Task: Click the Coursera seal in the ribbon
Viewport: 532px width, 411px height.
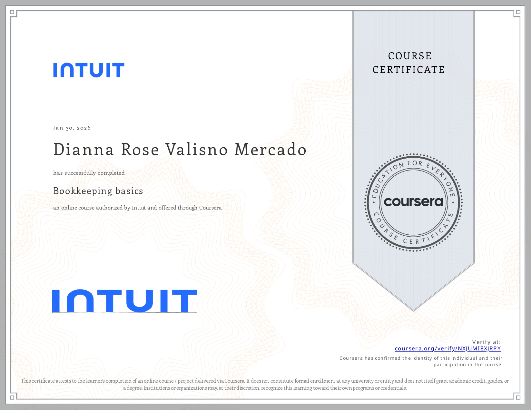Action: tap(414, 202)
